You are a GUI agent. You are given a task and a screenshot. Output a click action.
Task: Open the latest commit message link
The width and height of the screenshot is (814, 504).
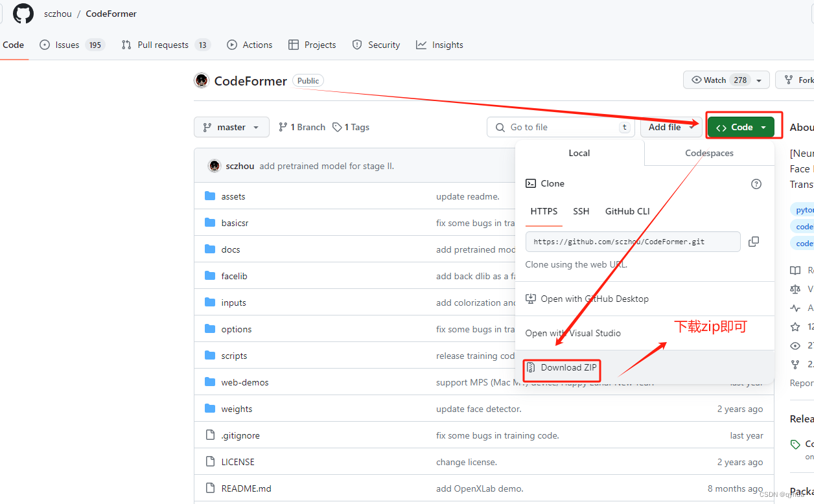click(x=327, y=166)
